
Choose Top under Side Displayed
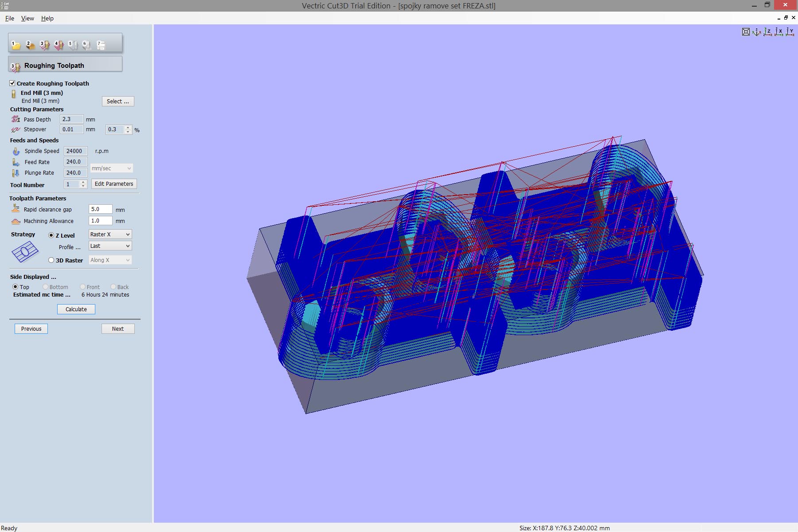point(16,287)
